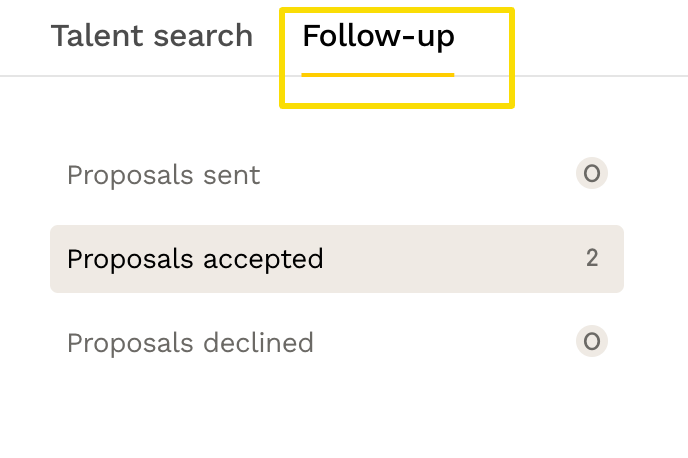Click the "Talent search" label text
The width and height of the screenshot is (688, 458).
[x=151, y=37]
